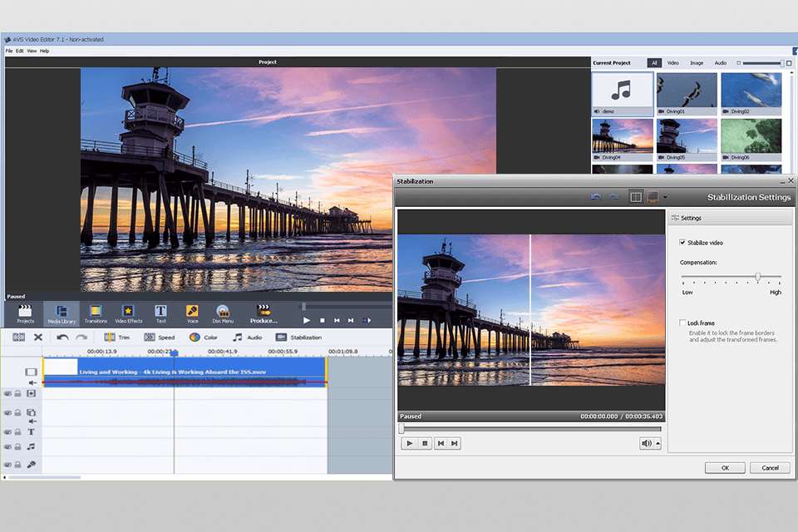Open the Transitions section
798x532 pixels.
[96, 313]
